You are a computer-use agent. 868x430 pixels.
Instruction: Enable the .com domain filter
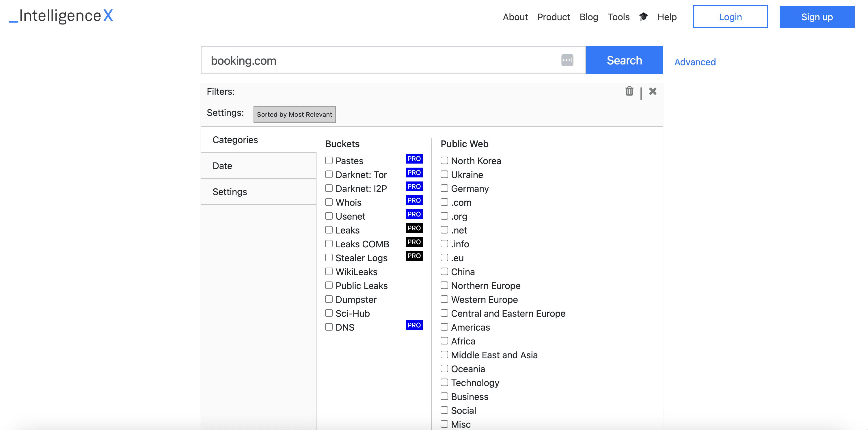(444, 202)
